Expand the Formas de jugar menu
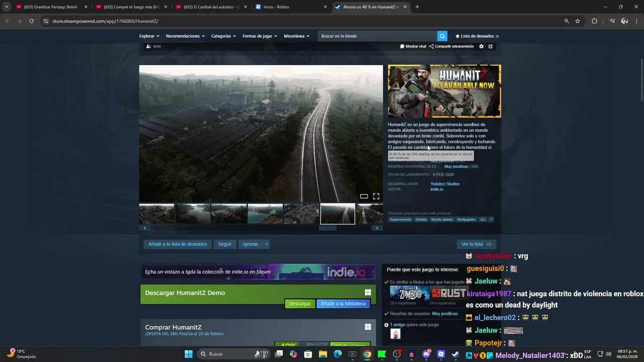This screenshot has height=362, width=644. click(260, 36)
